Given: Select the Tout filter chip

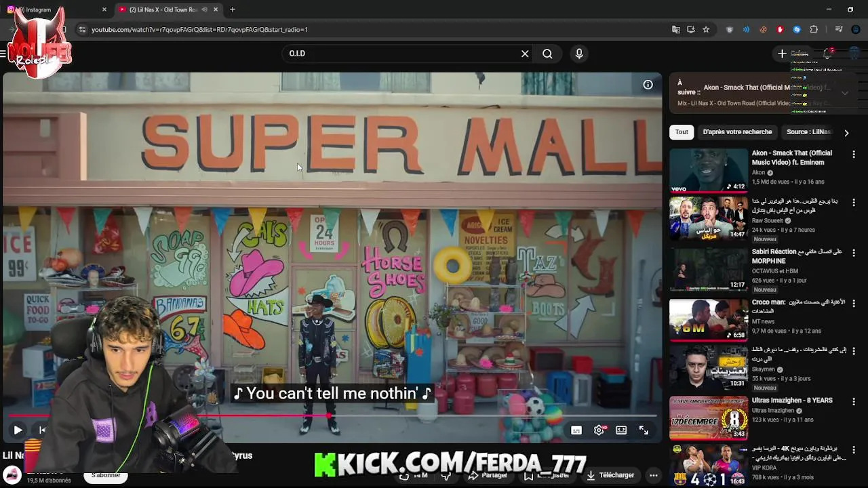Looking at the screenshot, I should click(682, 132).
